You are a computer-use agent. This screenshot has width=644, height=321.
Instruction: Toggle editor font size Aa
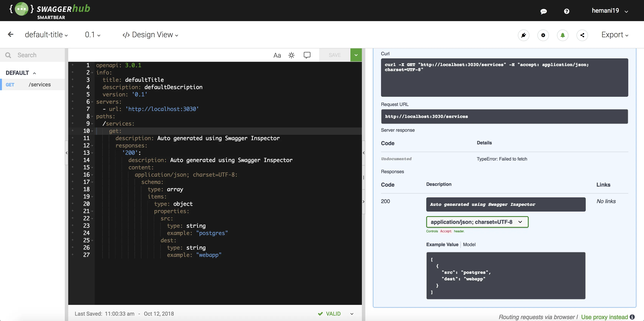pos(277,55)
